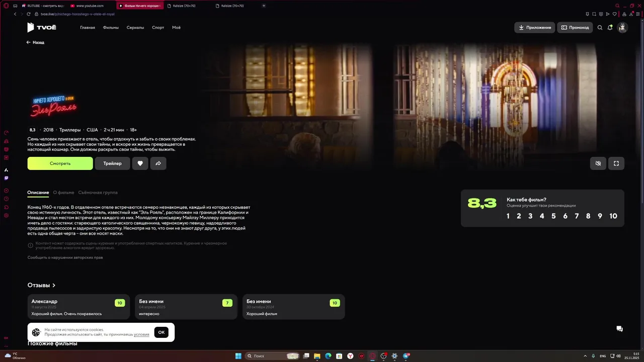Image resolution: width=644 pixels, height=362 pixels.
Task: Share the film via arrow button
Action: [158, 163]
